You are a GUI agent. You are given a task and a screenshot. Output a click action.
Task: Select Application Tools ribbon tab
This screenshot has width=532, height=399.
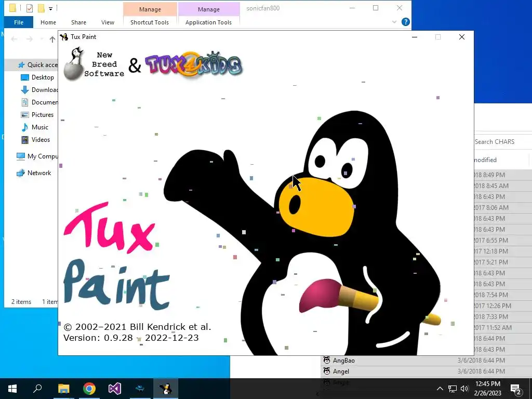[x=208, y=22]
